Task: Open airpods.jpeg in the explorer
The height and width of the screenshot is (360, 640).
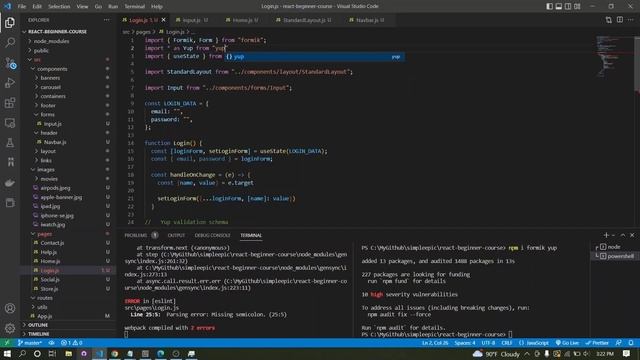Action: pyautogui.click(x=56, y=188)
